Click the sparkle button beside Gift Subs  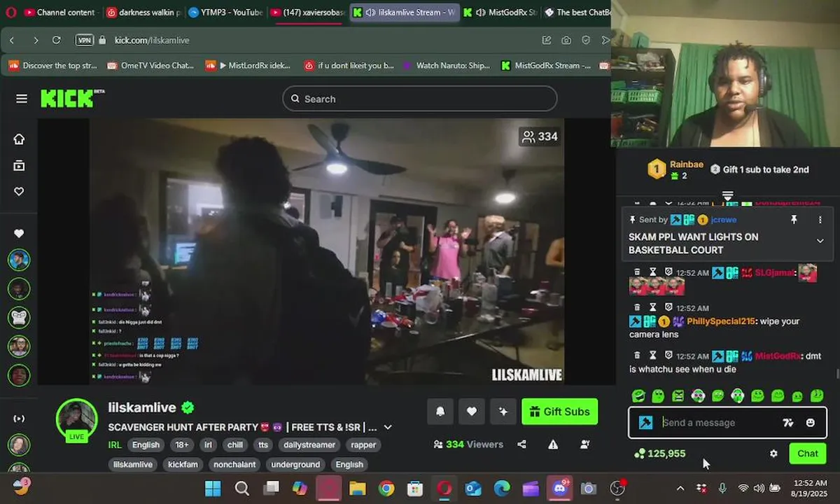pyautogui.click(x=503, y=412)
